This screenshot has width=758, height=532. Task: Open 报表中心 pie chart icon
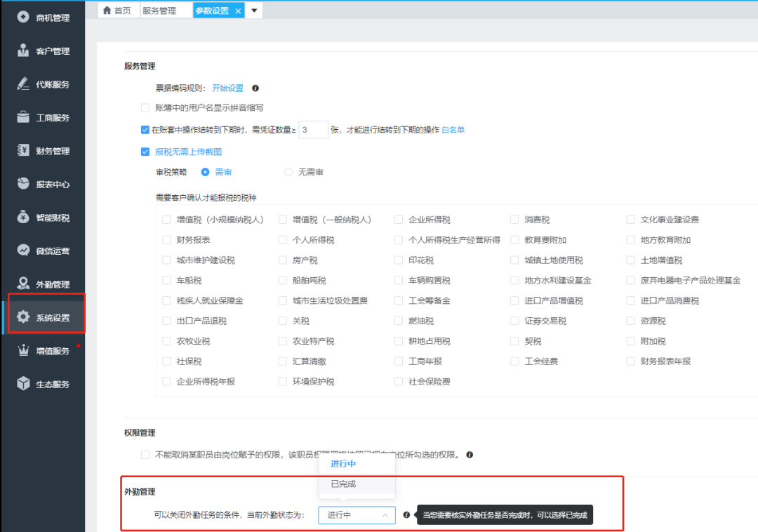click(22, 184)
